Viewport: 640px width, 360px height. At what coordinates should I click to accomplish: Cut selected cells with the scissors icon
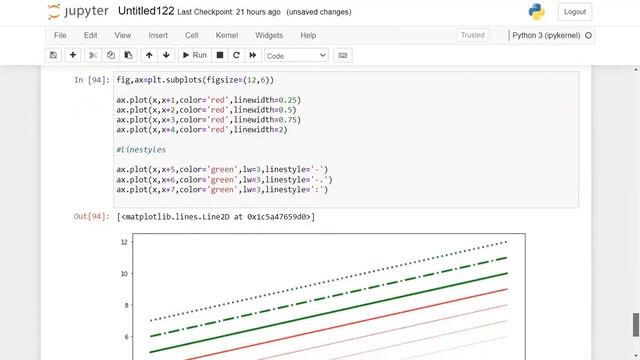coord(93,55)
